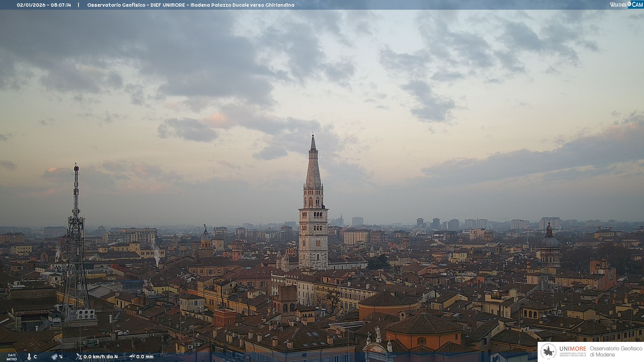
Task: Click the humidity percent symbol
Action: pyautogui.click(x=61, y=357)
